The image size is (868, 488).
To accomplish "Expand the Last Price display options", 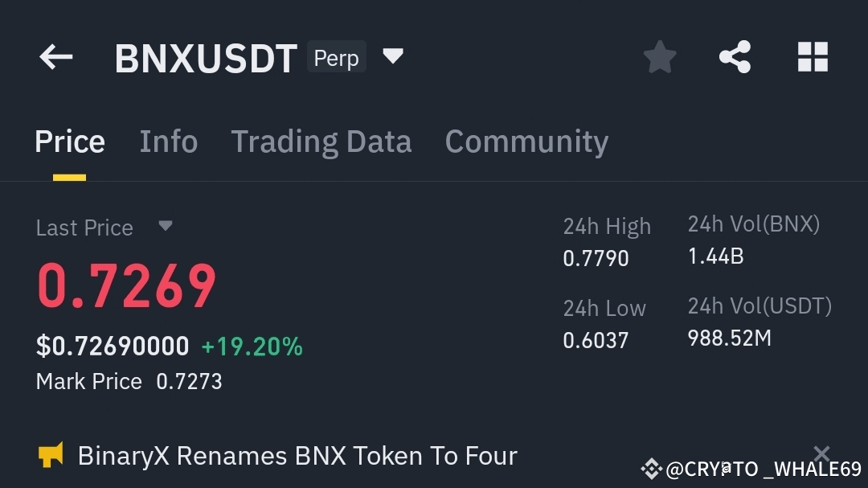I will click(x=166, y=227).
